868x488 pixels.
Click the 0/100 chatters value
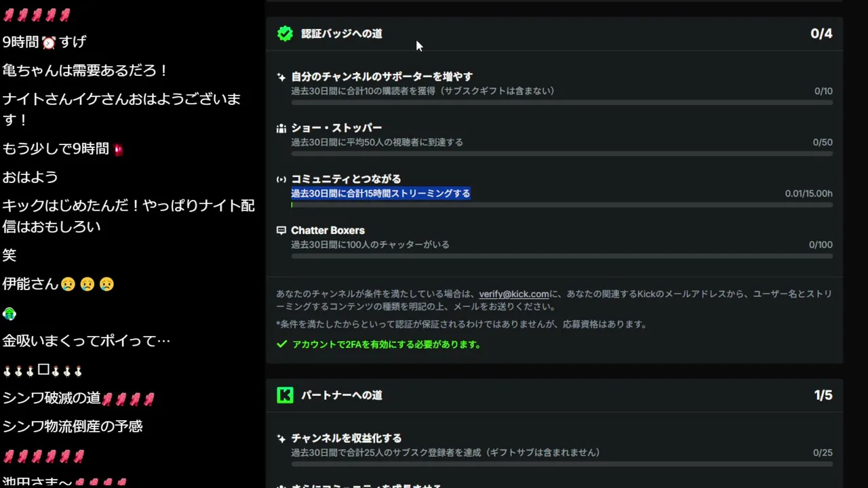coord(821,245)
